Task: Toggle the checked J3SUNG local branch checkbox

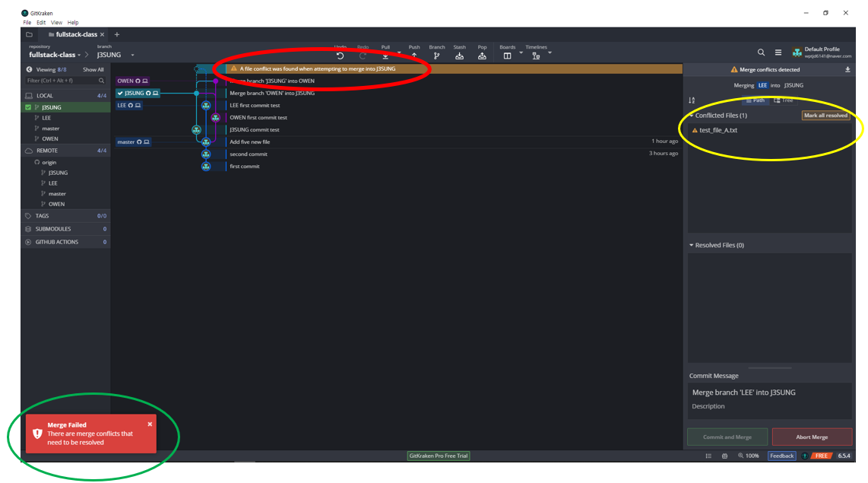Action: 28,107
